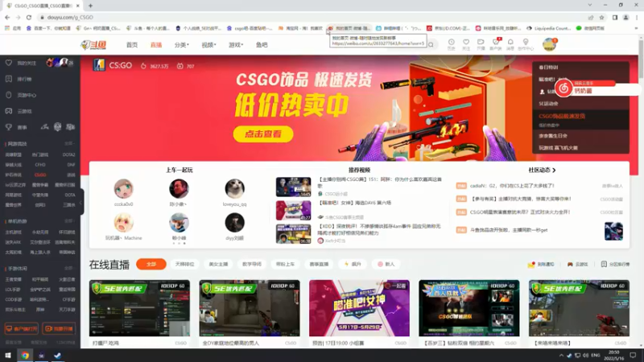This screenshot has width=644, height=362.
Task: Open DOTA2 in sidebar game list
Action: pos(68,154)
